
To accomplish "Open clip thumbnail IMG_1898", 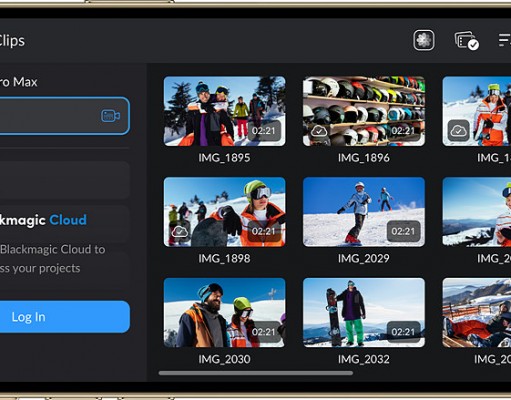I will [x=225, y=212].
